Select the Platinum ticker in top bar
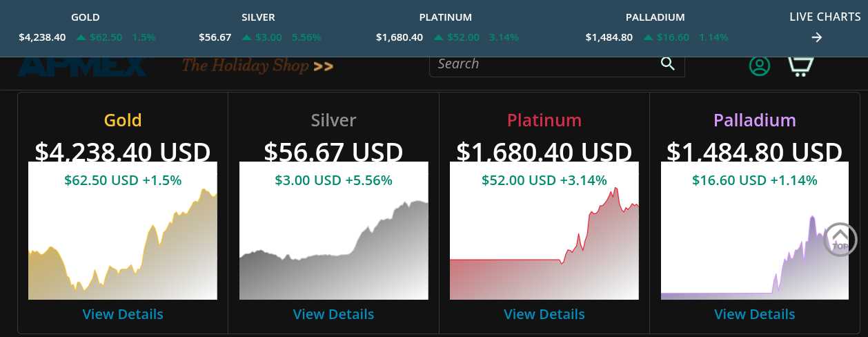 click(445, 17)
